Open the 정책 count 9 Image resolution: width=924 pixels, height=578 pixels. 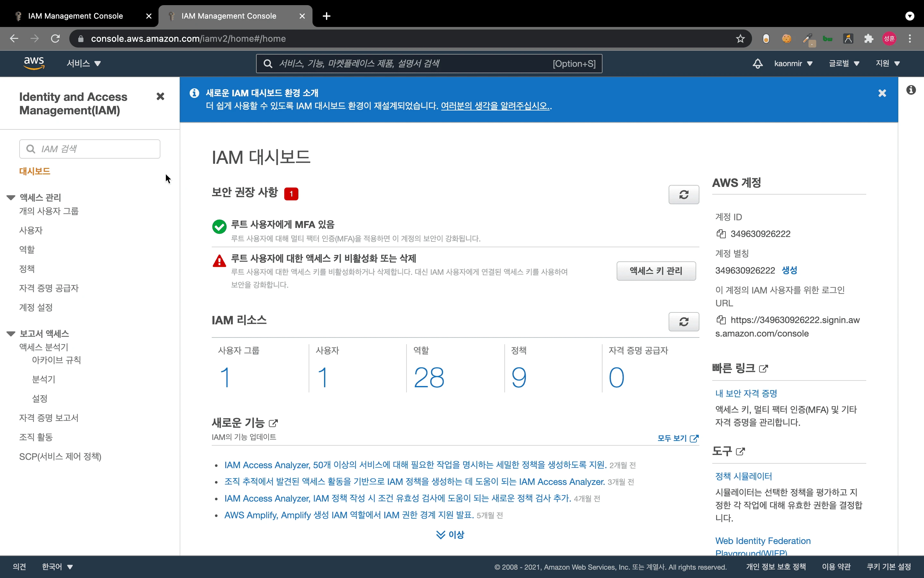[x=518, y=377]
